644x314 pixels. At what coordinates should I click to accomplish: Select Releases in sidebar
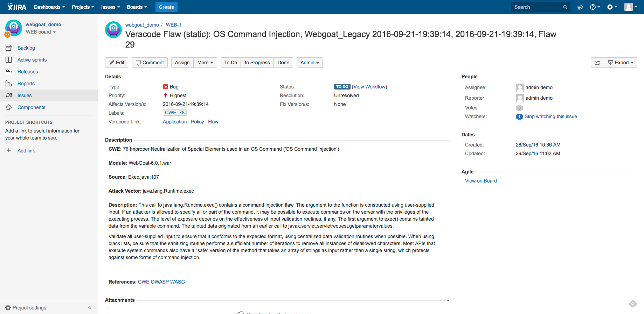[x=28, y=72]
